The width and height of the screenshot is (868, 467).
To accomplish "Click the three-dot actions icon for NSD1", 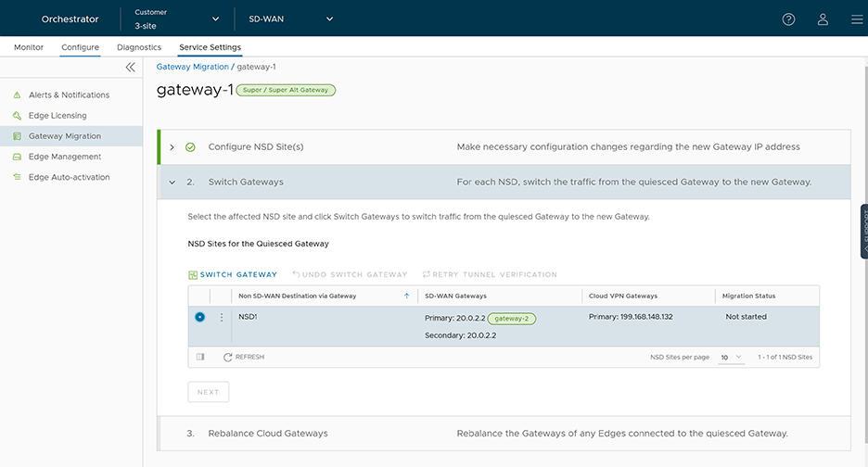I will point(221,317).
